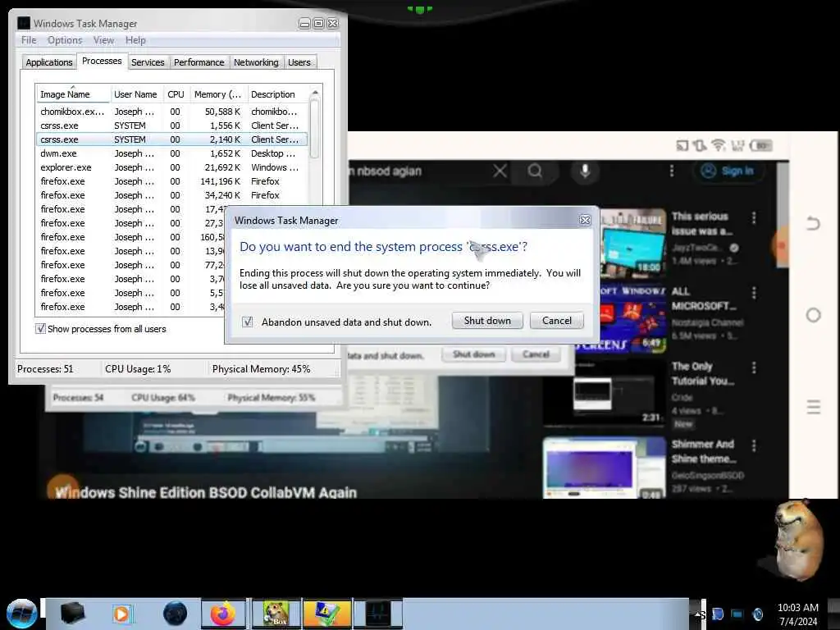Click the Task Manager title bar icon

pyautogui.click(x=24, y=23)
